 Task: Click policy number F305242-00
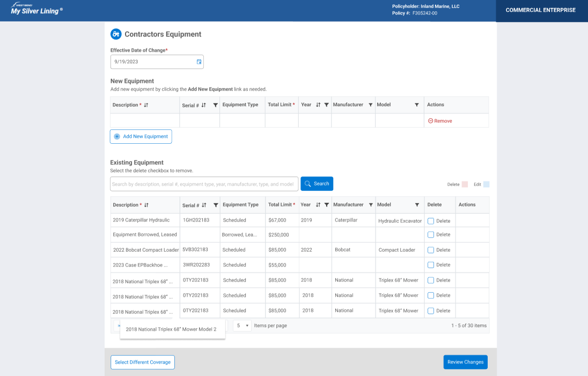pos(425,13)
